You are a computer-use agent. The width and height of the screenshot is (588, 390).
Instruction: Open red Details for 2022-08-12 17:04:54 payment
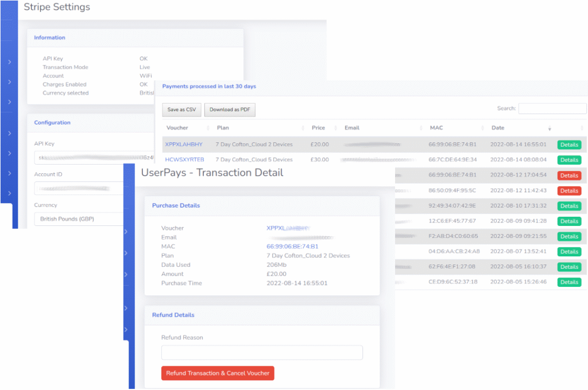(x=568, y=175)
